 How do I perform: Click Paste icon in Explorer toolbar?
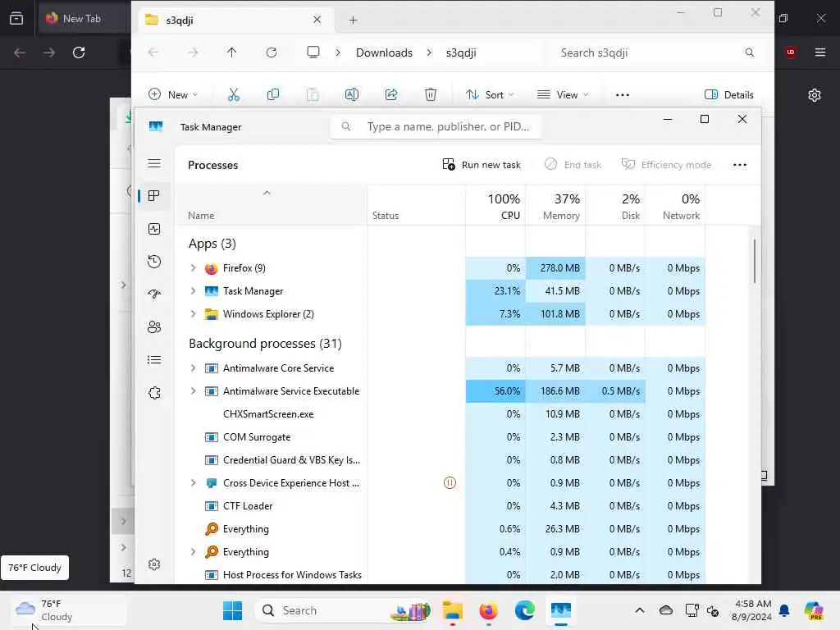pyautogui.click(x=313, y=95)
